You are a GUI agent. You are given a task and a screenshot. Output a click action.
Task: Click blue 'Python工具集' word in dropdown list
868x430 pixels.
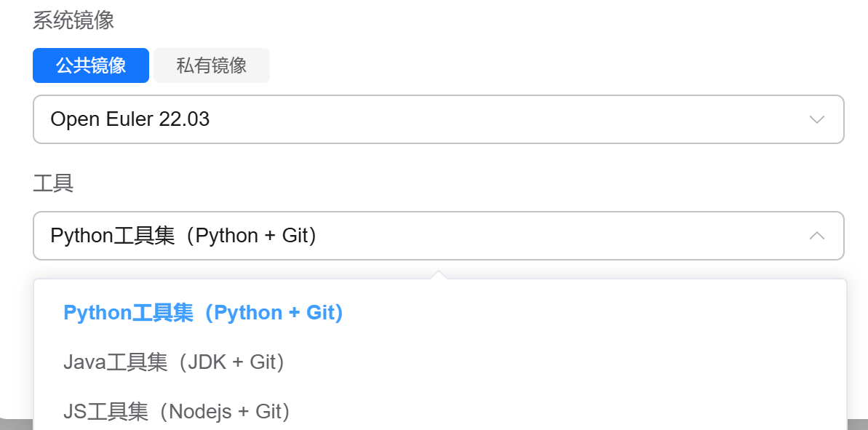(x=128, y=313)
